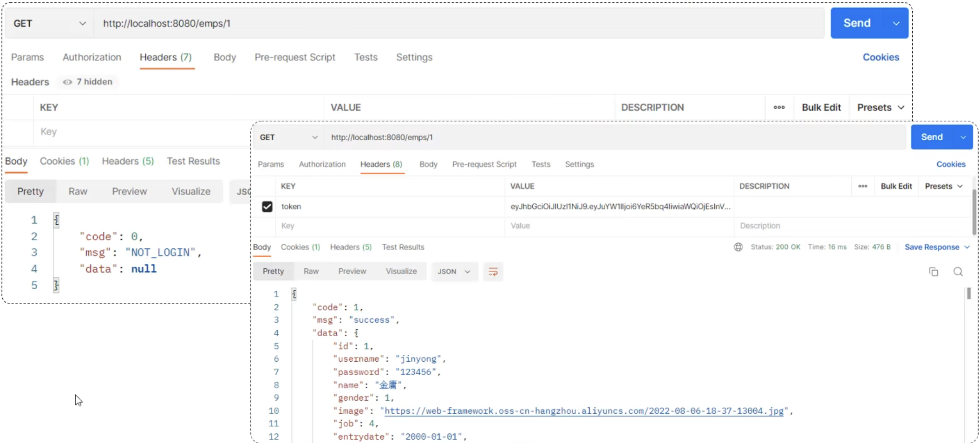Click the search icon in response pane
Screen dimensions: 980x443
coord(958,272)
